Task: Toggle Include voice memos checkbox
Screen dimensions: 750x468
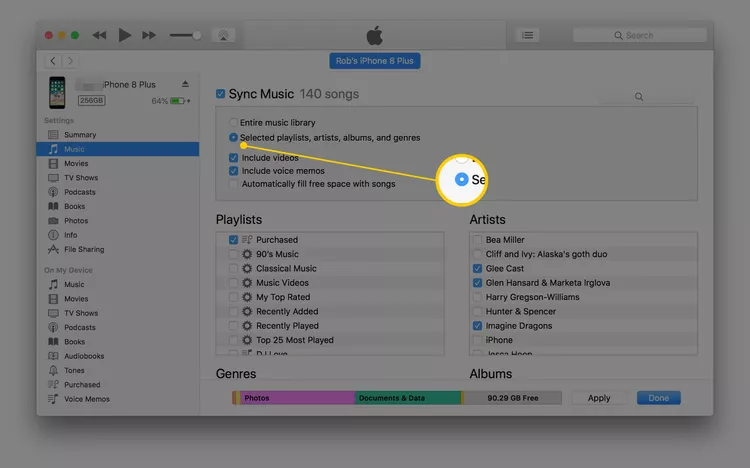Action: click(x=233, y=171)
